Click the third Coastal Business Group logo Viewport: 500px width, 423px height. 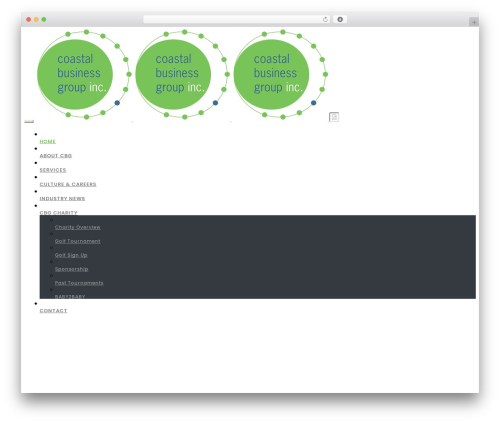pos(281,74)
